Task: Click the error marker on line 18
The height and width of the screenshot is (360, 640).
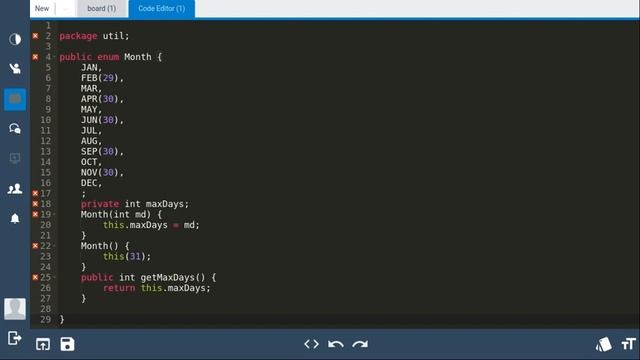Action: [x=36, y=204]
